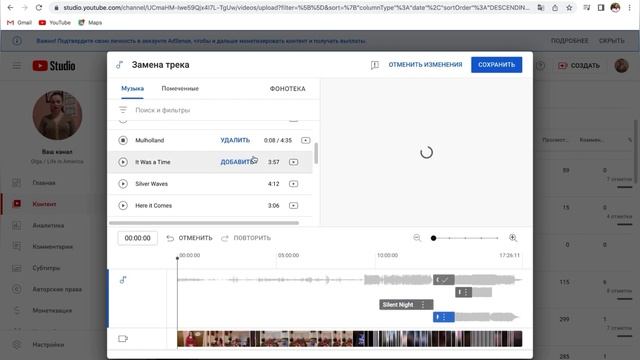Bookmark the Here it Comes track
640x360 pixels.
pyautogui.click(x=293, y=205)
